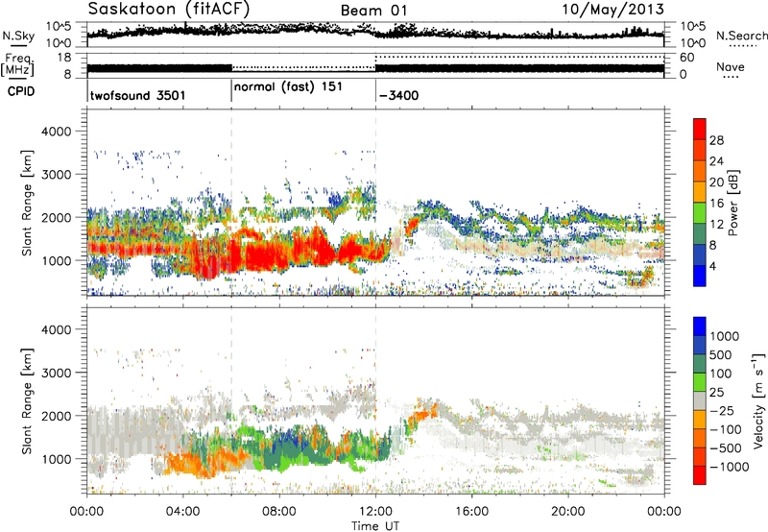
Task: Click the 'N.Sky' legend label
Action: [18, 36]
